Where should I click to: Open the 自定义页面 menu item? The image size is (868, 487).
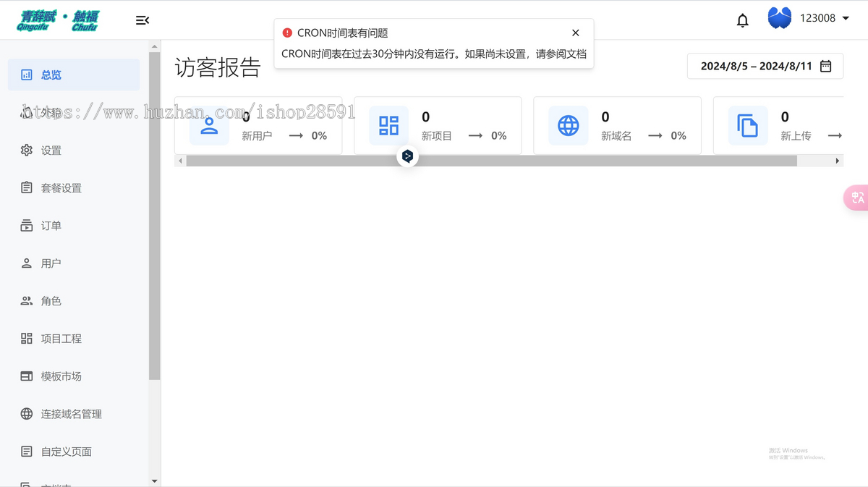[74, 452]
